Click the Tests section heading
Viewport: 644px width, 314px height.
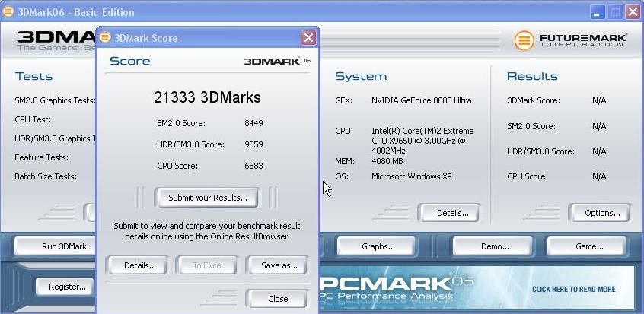point(34,76)
